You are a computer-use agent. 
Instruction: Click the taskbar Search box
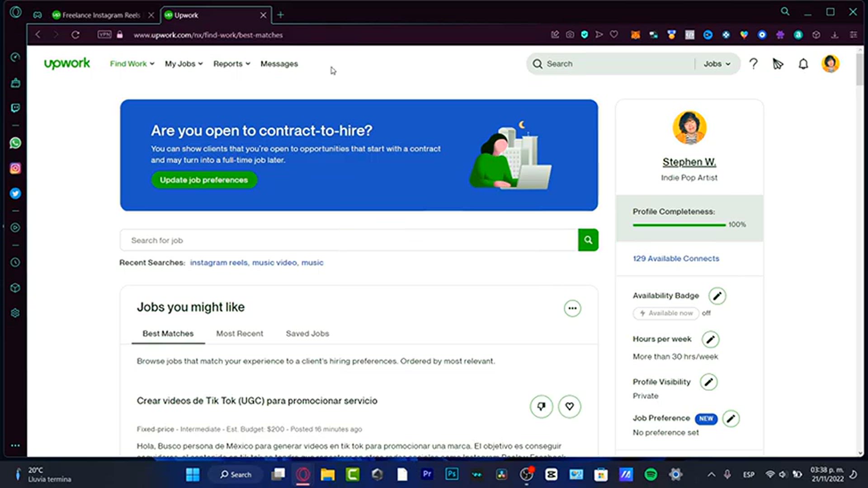pos(236,474)
